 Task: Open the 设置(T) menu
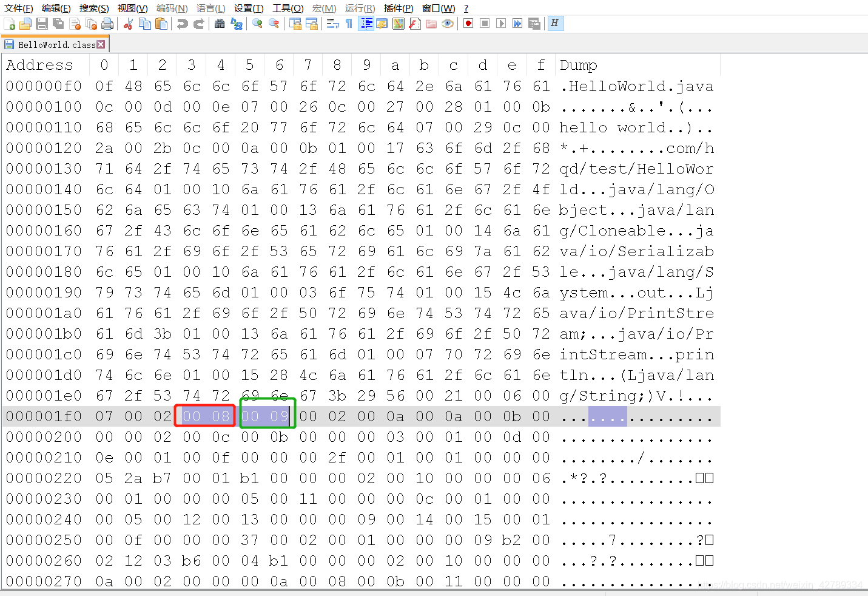point(249,8)
